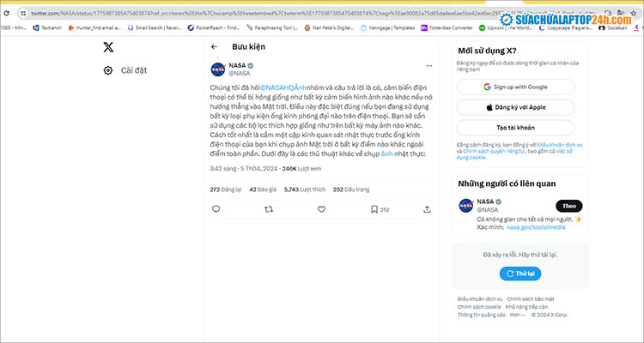Like the NASA tweet with heart icon
This screenshot has height=343, width=644.
tap(321, 208)
